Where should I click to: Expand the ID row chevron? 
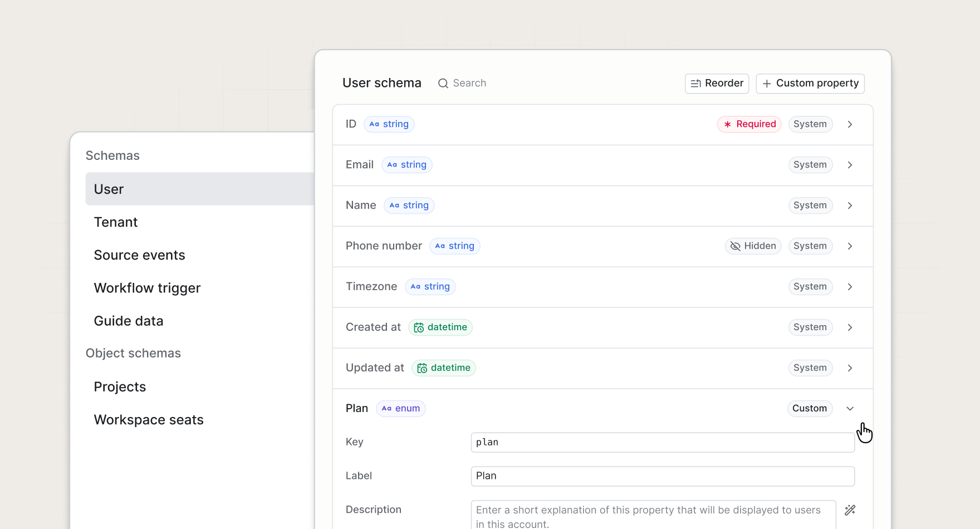tap(850, 124)
